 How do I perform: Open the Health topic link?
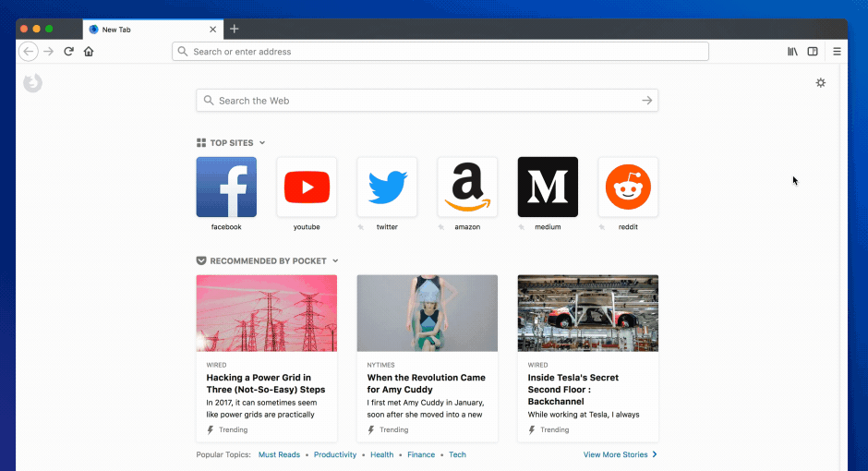click(382, 454)
